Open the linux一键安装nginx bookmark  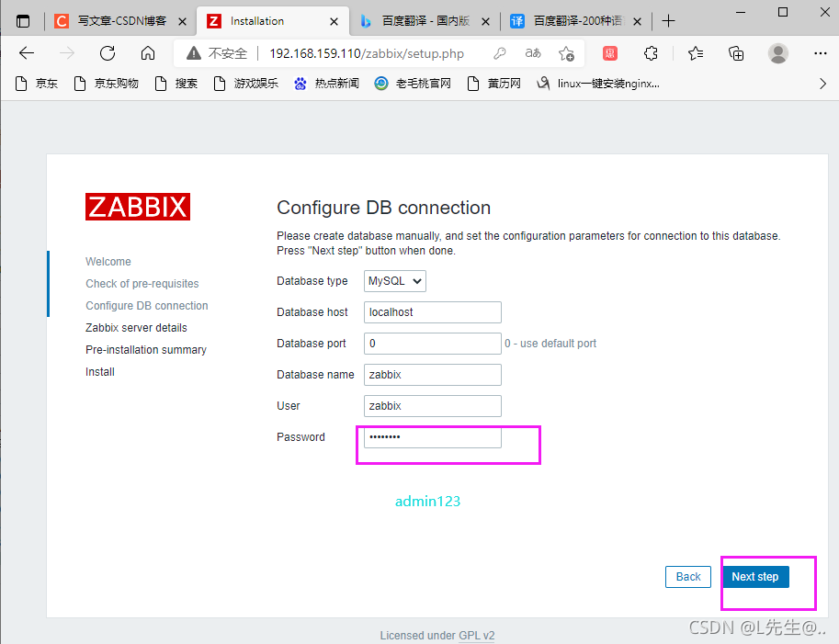(x=598, y=84)
